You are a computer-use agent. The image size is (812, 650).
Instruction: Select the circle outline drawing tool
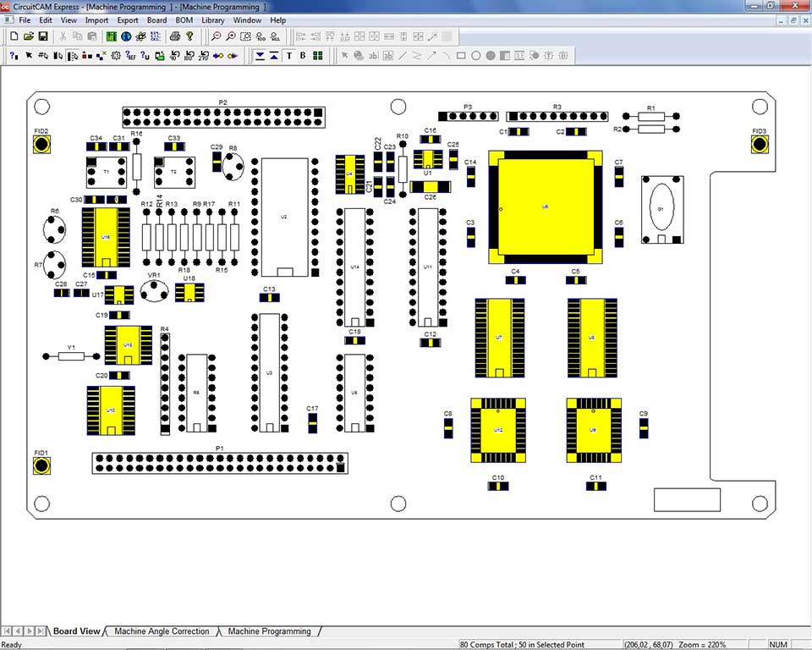click(476, 56)
